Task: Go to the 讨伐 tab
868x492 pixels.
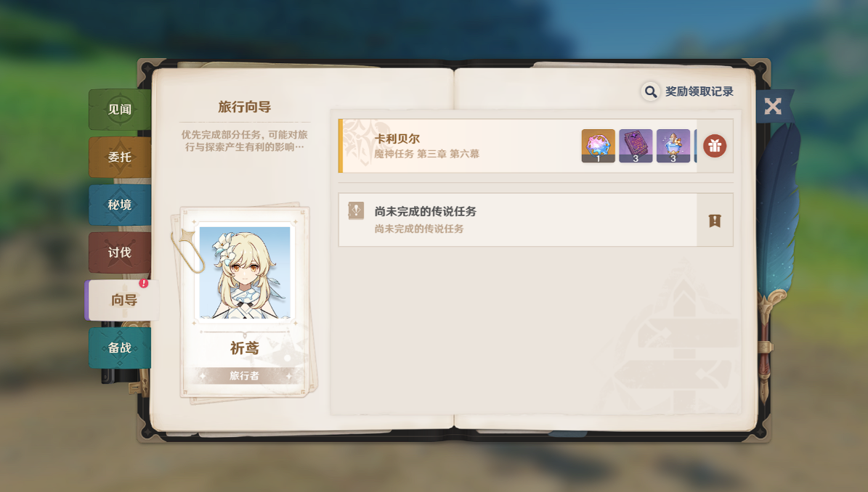Action: tap(120, 252)
